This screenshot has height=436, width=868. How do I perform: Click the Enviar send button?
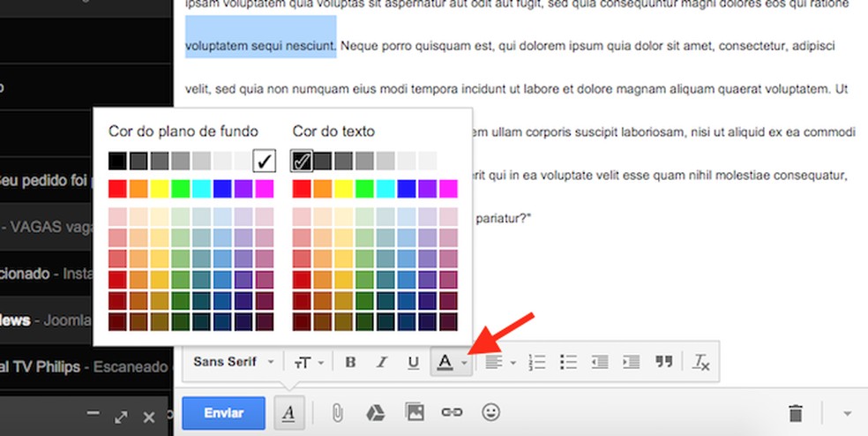click(224, 413)
